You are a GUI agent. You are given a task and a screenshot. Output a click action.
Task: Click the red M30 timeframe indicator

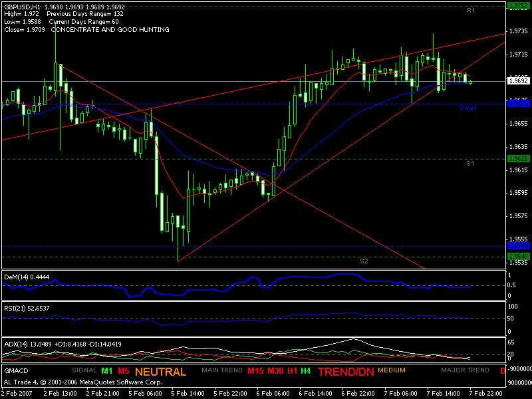(x=275, y=371)
